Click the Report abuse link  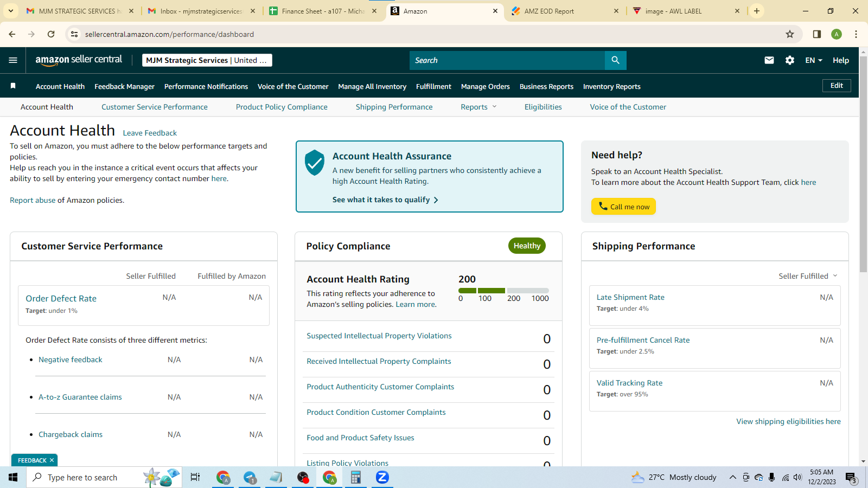33,200
